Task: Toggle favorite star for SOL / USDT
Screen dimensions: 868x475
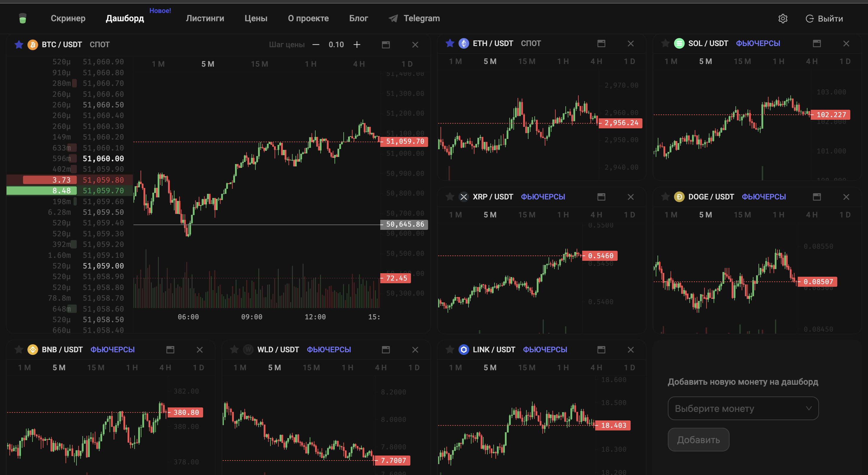Action: [665, 43]
